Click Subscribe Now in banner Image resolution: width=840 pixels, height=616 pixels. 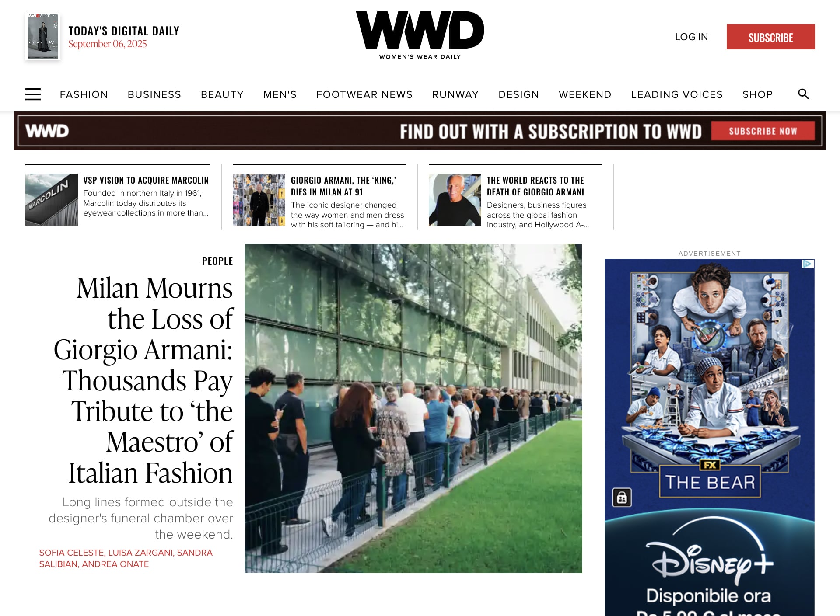point(763,131)
